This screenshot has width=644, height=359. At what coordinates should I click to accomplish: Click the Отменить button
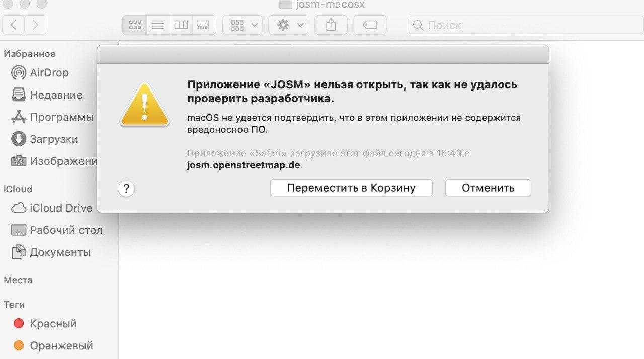tap(488, 188)
